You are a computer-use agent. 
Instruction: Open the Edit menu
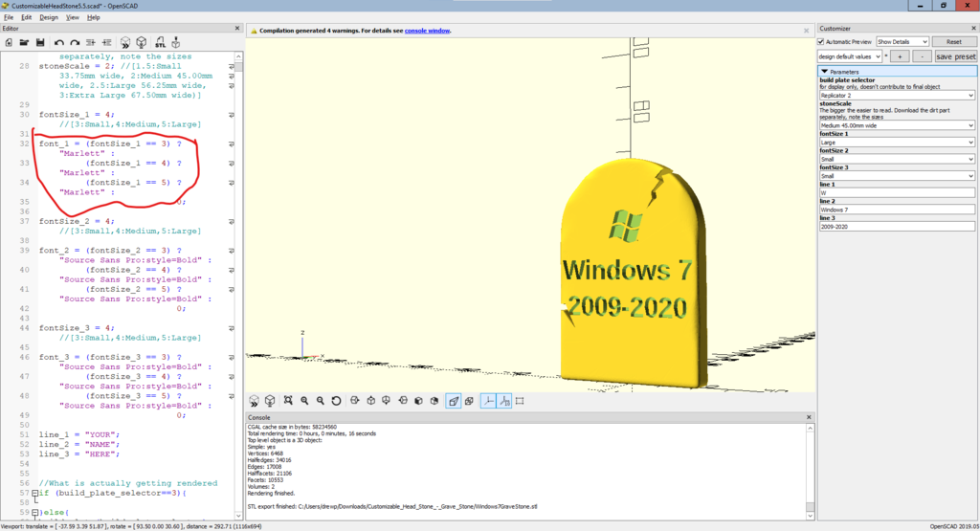click(x=26, y=17)
